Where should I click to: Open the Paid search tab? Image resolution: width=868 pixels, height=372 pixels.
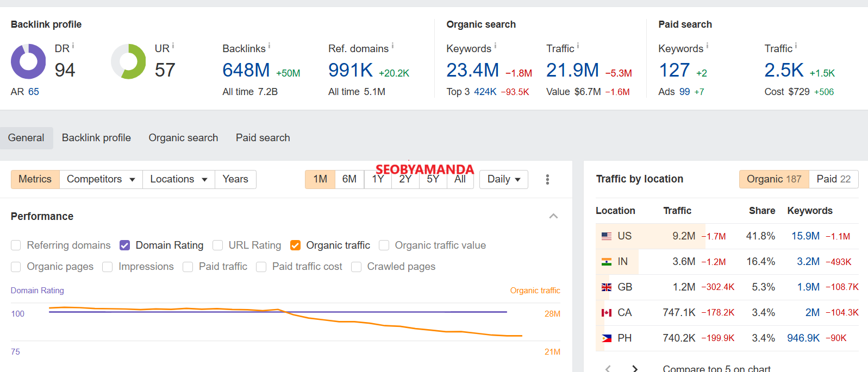(263, 138)
